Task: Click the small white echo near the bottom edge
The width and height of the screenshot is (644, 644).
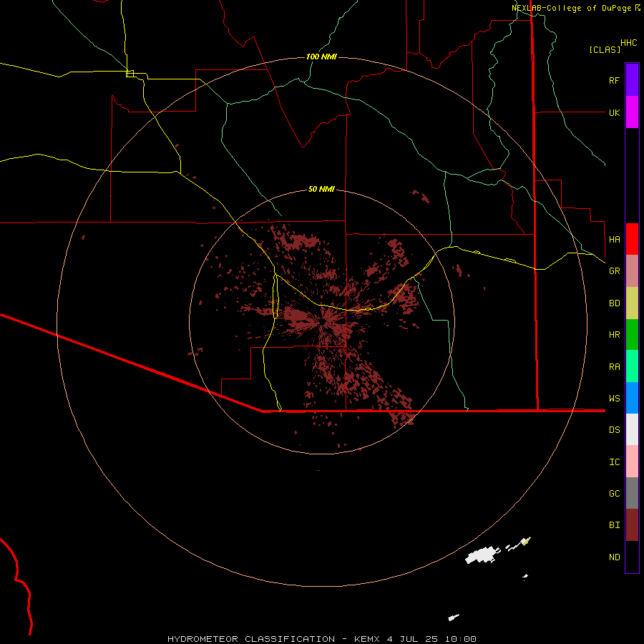Action: (454, 618)
